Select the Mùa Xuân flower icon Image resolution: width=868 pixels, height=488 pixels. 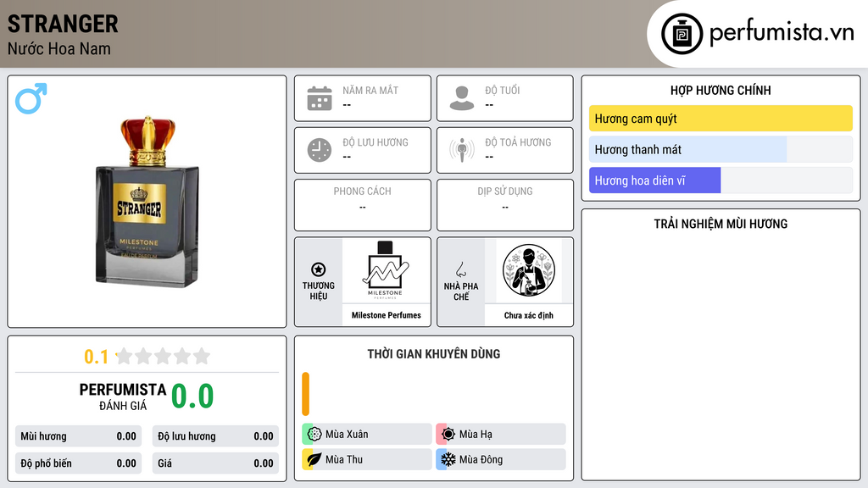coord(314,435)
